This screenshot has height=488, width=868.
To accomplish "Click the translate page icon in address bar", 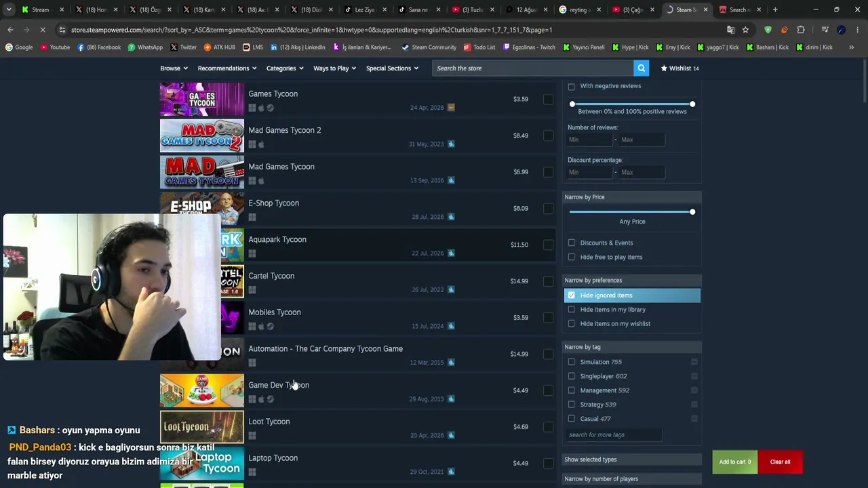I will [x=730, y=30].
